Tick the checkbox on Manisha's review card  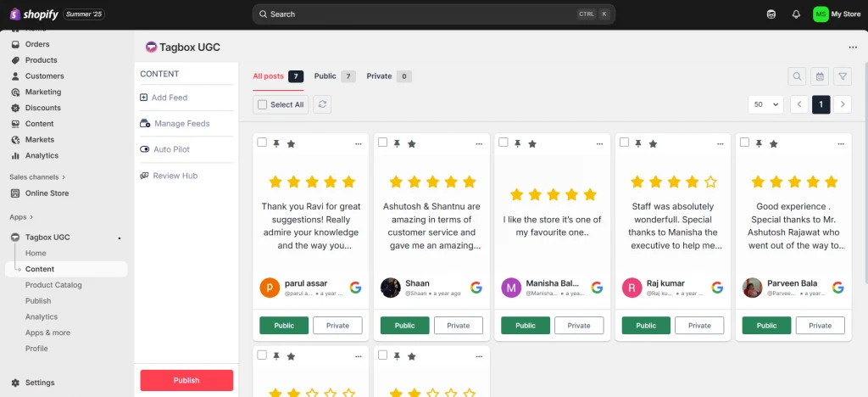point(504,143)
